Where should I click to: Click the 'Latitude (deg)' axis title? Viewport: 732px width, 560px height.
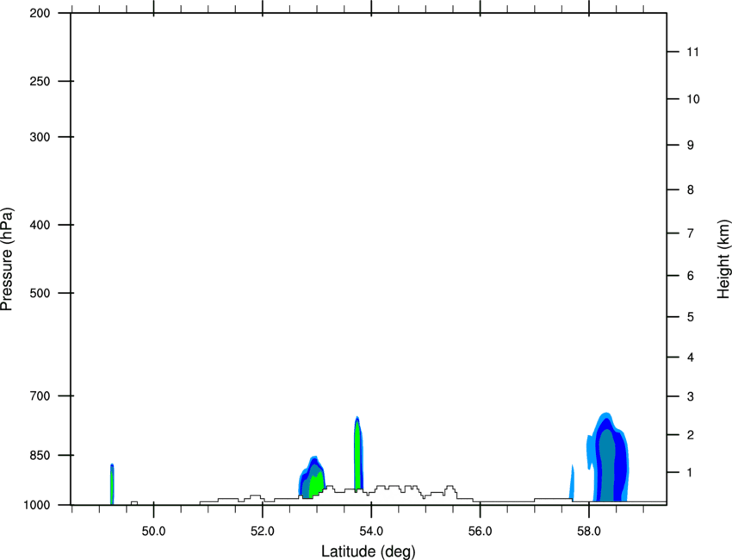coord(368,551)
